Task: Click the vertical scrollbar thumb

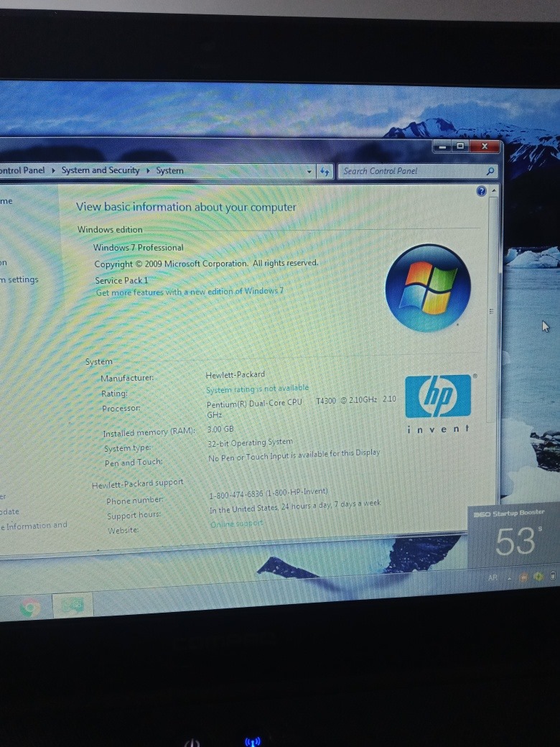Action: coord(493,310)
